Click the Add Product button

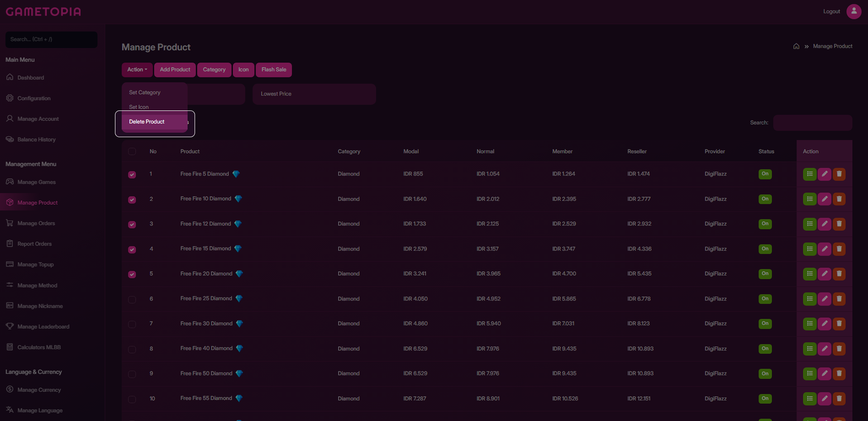[x=175, y=70]
